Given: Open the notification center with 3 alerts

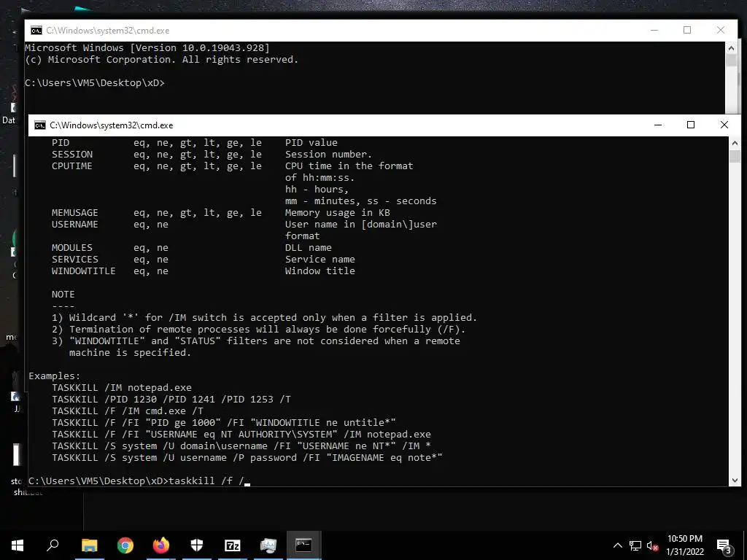Looking at the screenshot, I should tap(724, 546).
